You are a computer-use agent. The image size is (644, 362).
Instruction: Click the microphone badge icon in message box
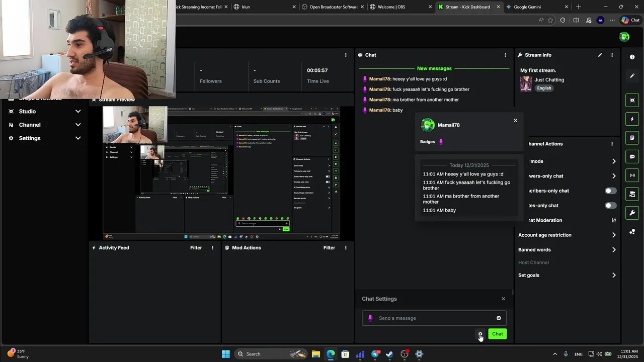coord(370,318)
